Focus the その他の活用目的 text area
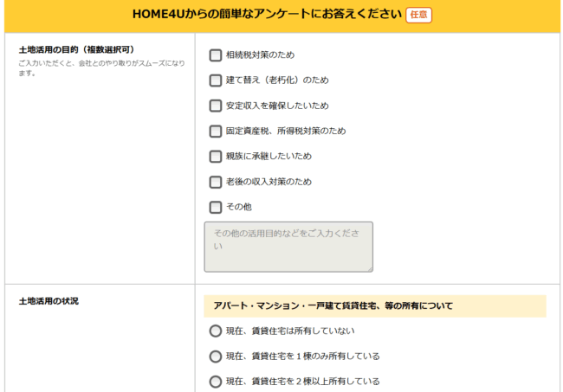Image resolution: width=563 pixels, height=392 pixels. click(x=288, y=247)
